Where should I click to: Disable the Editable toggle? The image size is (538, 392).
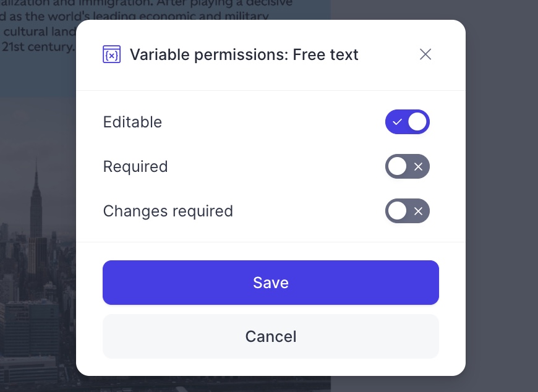(x=408, y=122)
